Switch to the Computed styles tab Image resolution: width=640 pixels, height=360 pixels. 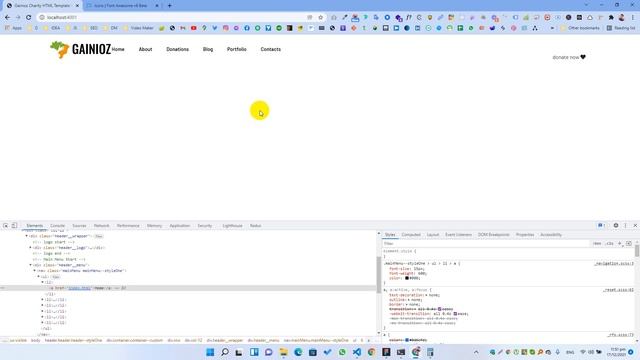click(411, 235)
